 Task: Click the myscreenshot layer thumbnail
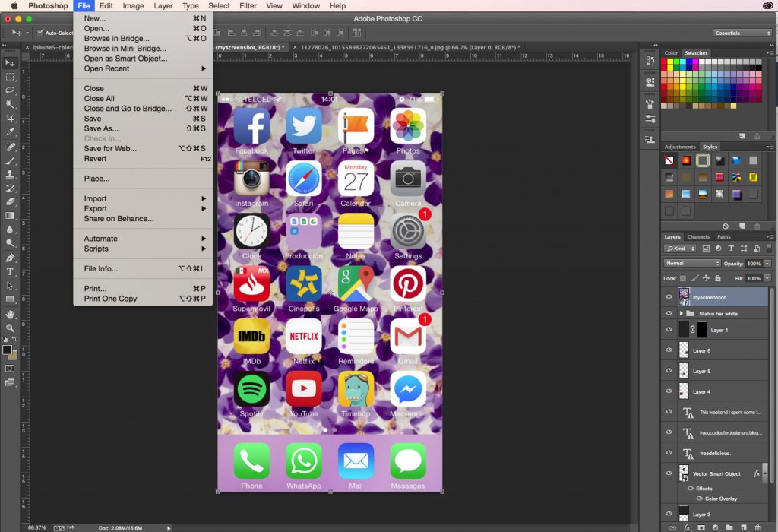[x=684, y=296]
